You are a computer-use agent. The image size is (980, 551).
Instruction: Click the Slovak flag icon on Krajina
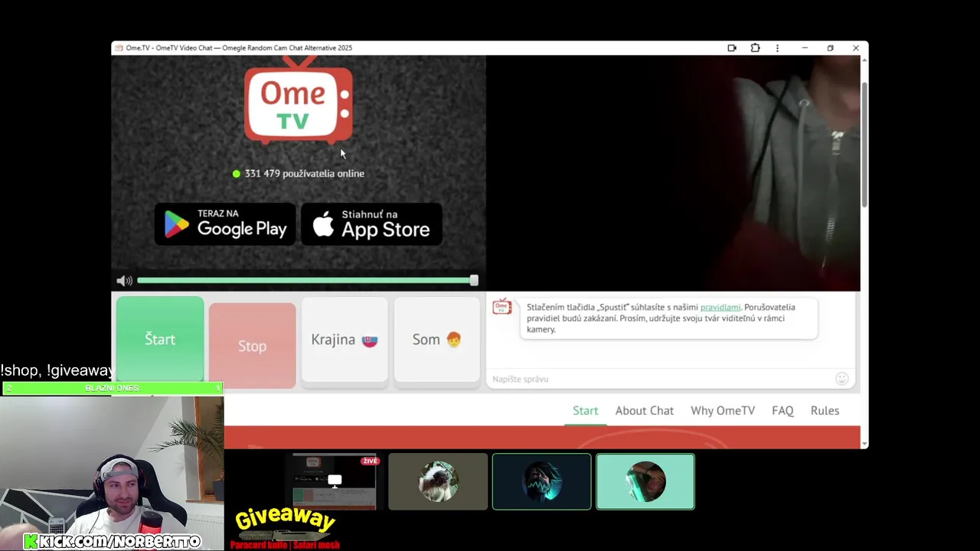[x=370, y=340]
